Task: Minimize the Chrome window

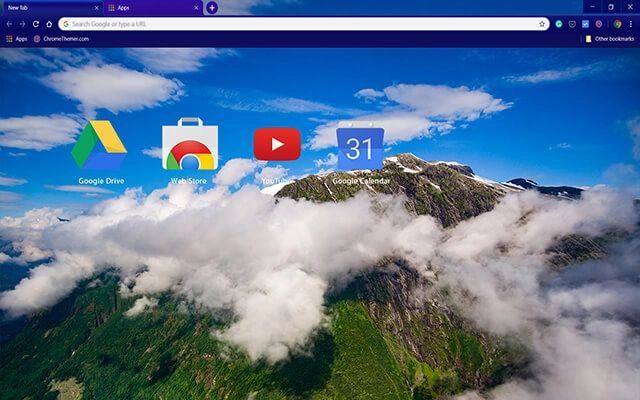Action: click(592, 7)
